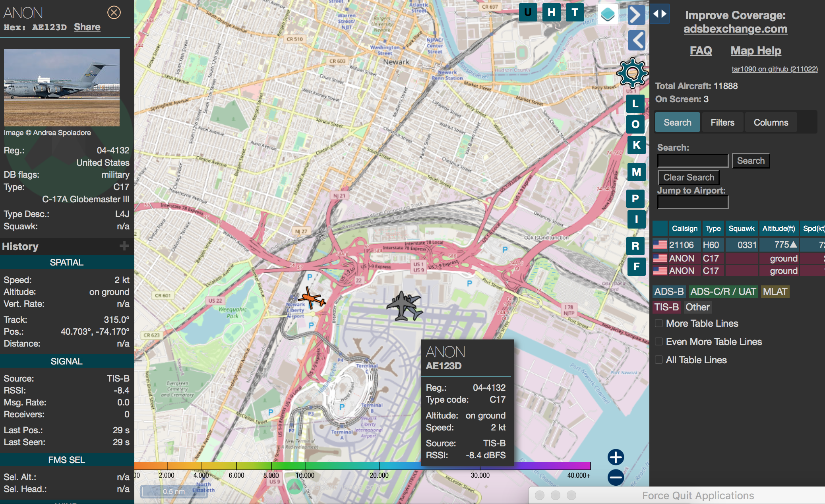Enable Even More Table Lines checkbox

coord(659,341)
